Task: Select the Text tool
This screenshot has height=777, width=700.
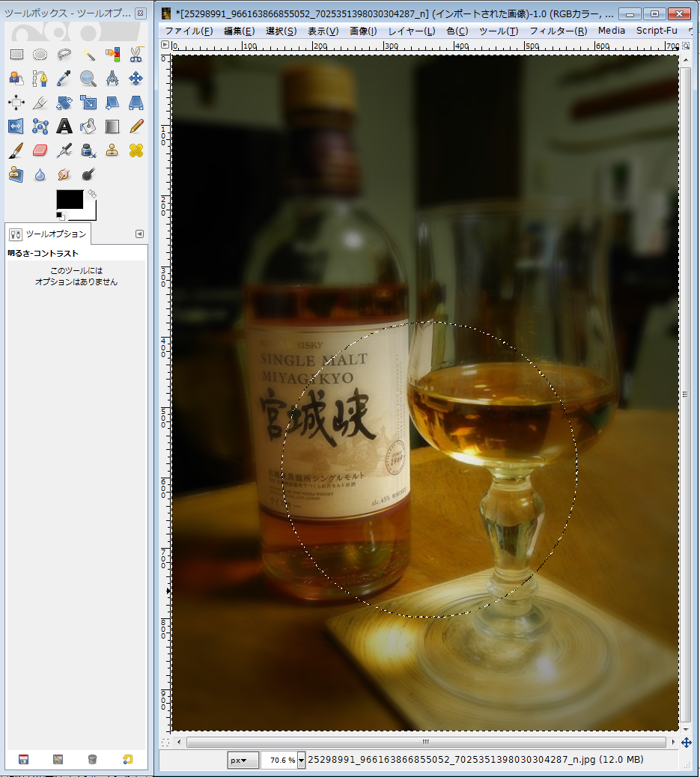Action: click(x=64, y=126)
